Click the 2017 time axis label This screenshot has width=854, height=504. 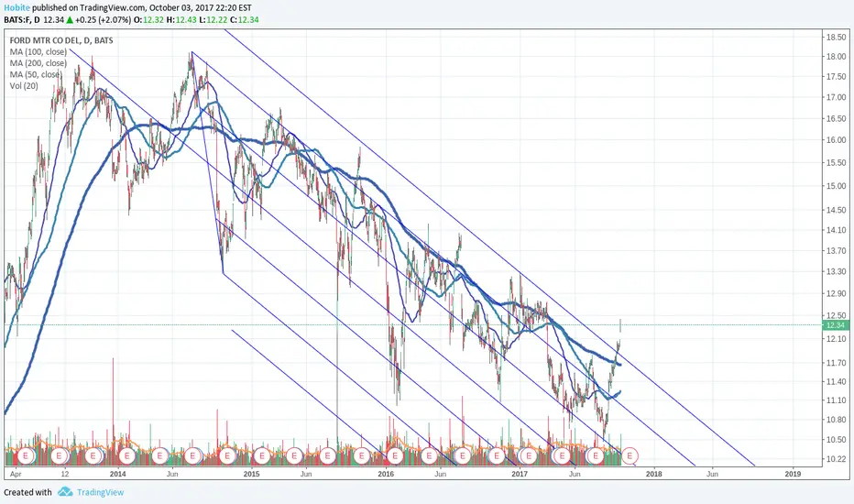(520, 474)
